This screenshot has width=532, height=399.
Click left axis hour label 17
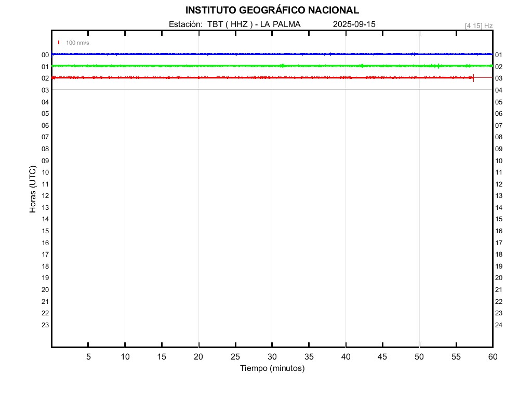(x=45, y=255)
